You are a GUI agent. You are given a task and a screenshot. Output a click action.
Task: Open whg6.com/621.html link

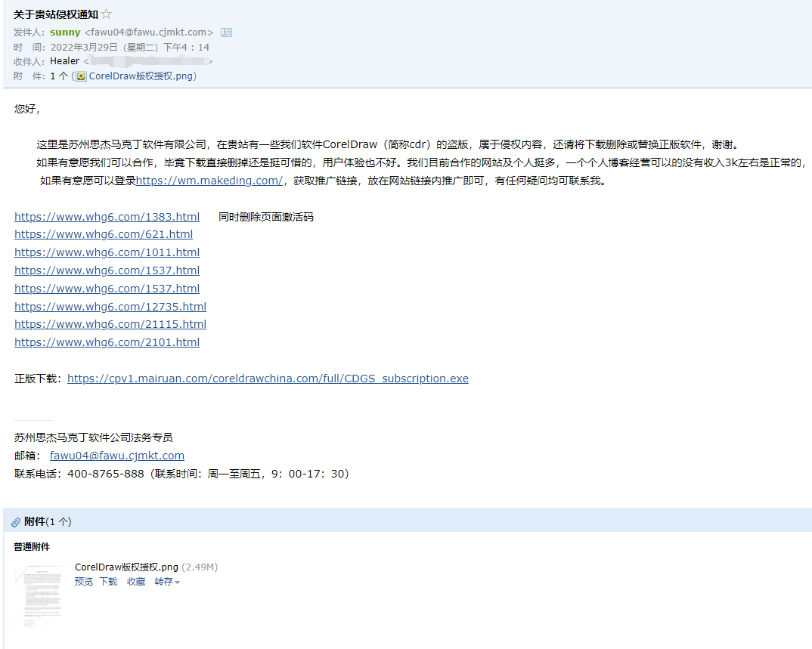tap(104, 234)
